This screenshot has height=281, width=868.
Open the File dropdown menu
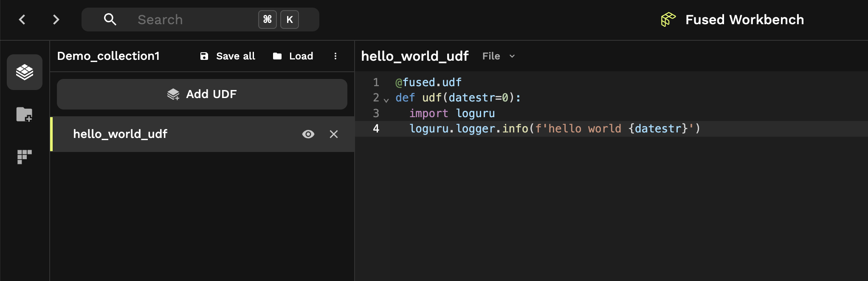pos(499,56)
